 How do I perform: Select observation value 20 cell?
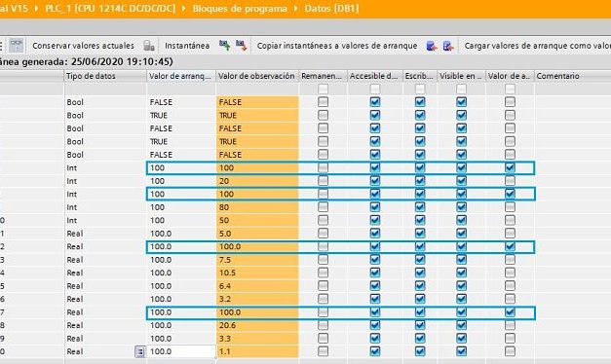(x=257, y=181)
